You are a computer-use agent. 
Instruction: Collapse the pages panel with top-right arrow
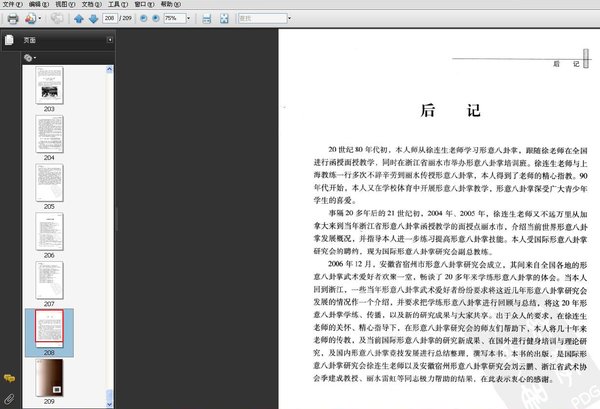click(110, 40)
